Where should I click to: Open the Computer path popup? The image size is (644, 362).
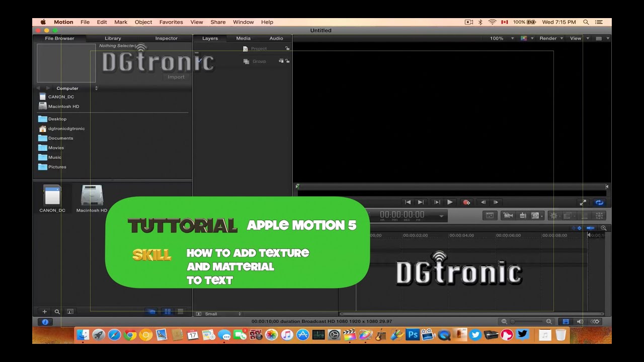[x=77, y=88]
